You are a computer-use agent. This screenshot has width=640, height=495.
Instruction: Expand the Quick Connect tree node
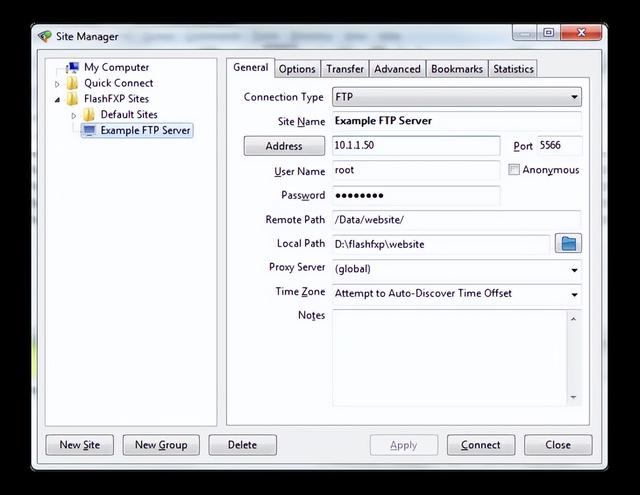[57, 84]
